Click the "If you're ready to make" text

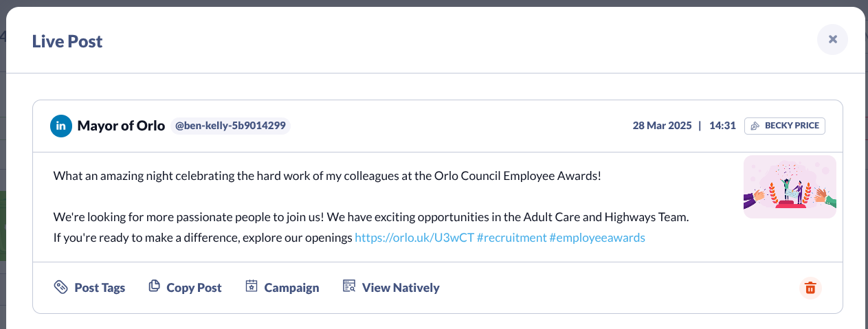tap(203, 238)
